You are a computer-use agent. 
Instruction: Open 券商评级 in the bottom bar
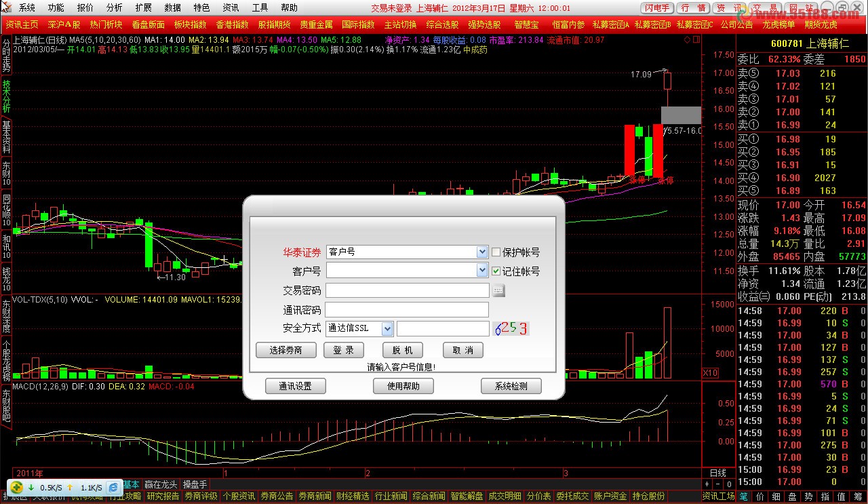pyautogui.click(x=201, y=497)
